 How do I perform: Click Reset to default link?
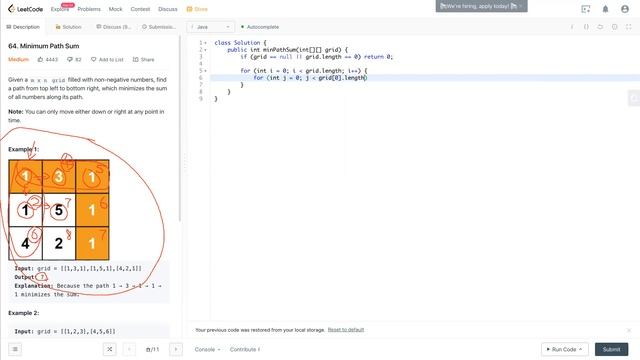pyautogui.click(x=346, y=330)
